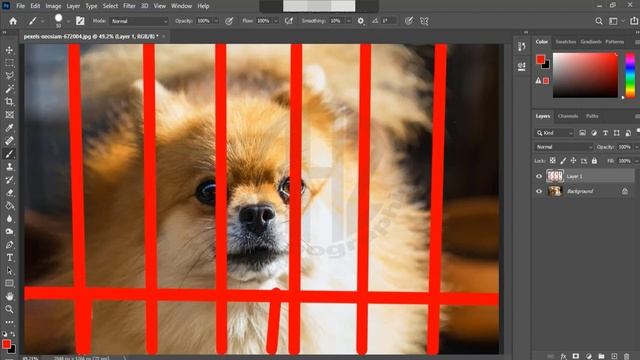The width and height of the screenshot is (640, 360).
Task: Open the Brush Preset picker arrow
Action: tap(68, 21)
